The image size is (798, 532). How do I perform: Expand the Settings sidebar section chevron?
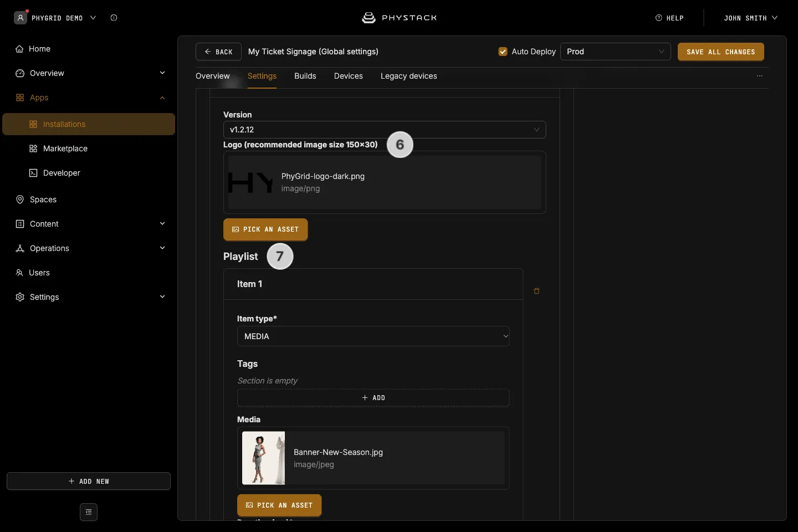162,297
